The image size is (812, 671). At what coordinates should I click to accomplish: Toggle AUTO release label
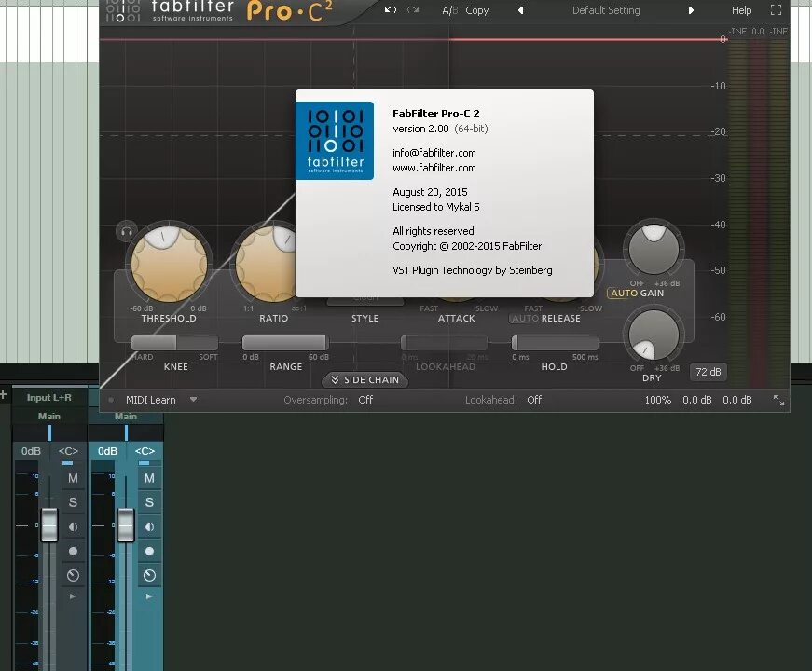point(525,319)
